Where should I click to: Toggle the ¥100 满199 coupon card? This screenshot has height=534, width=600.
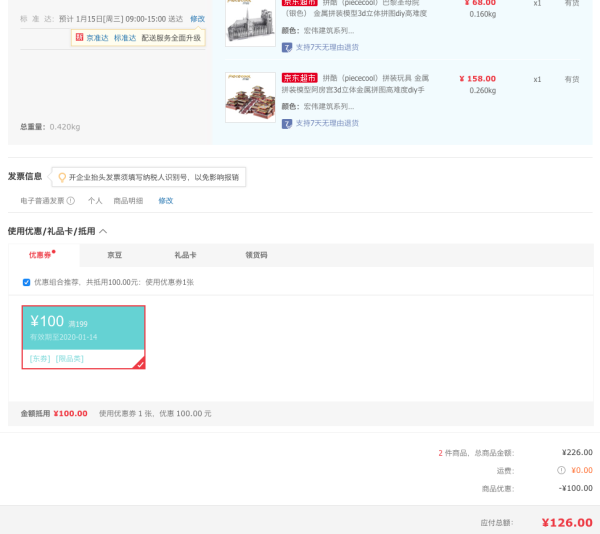[83, 337]
